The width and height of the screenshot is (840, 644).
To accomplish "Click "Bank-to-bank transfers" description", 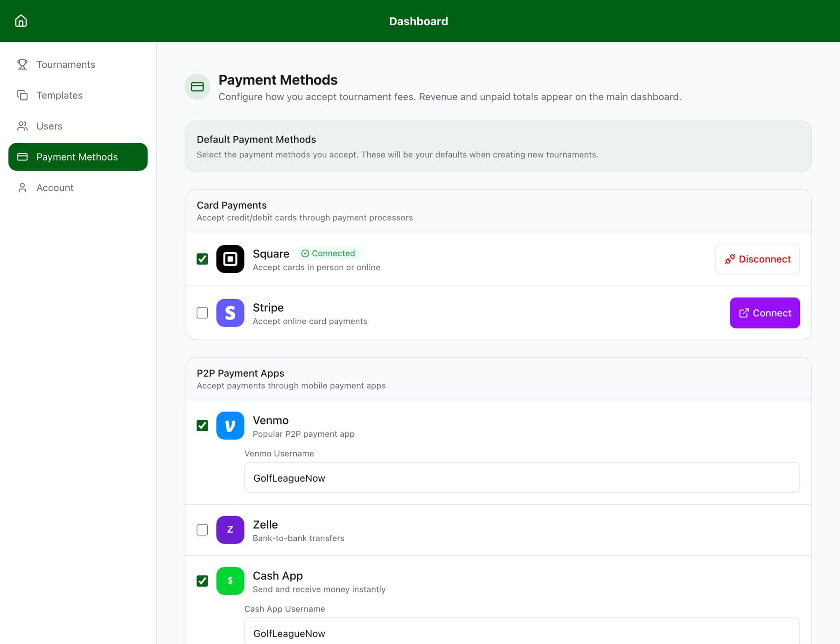I will click(x=299, y=538).
